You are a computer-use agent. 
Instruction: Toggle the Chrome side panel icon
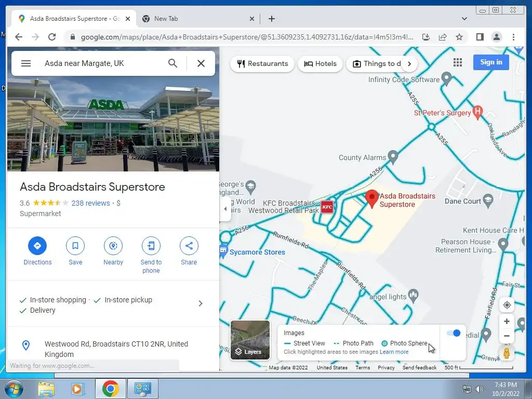pos(480,37)
